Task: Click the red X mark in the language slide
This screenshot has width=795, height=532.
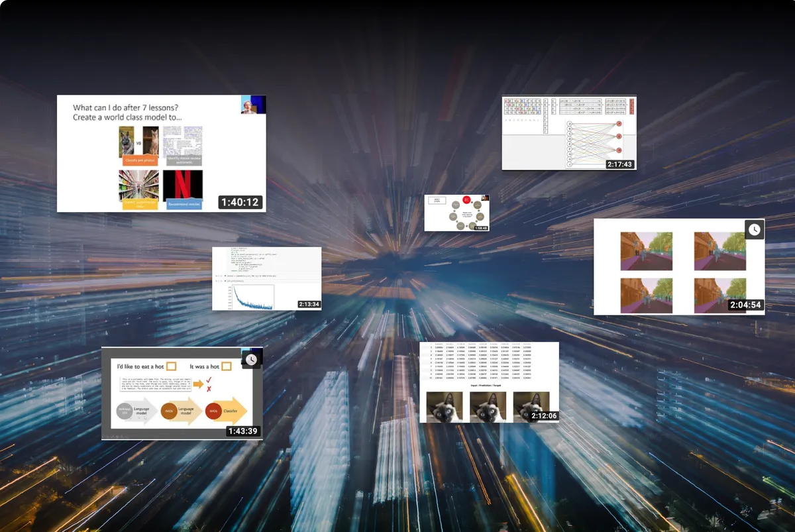Action: [x=209, y=389]
